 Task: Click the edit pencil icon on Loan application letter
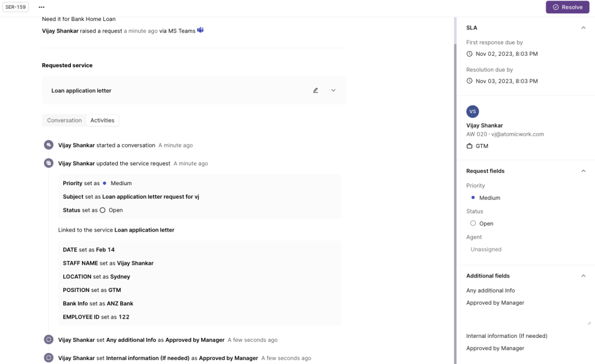316,90
